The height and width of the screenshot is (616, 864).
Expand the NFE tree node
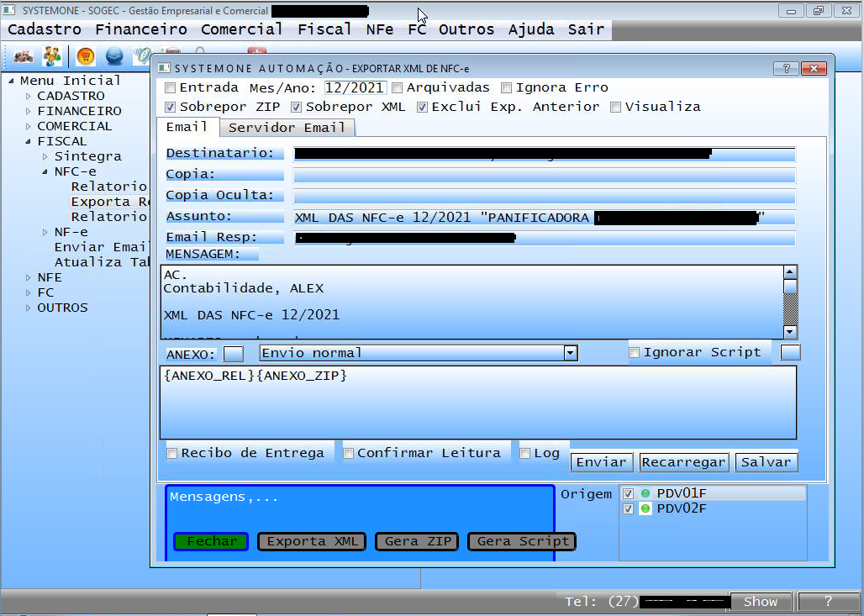[x=28, y=277]
